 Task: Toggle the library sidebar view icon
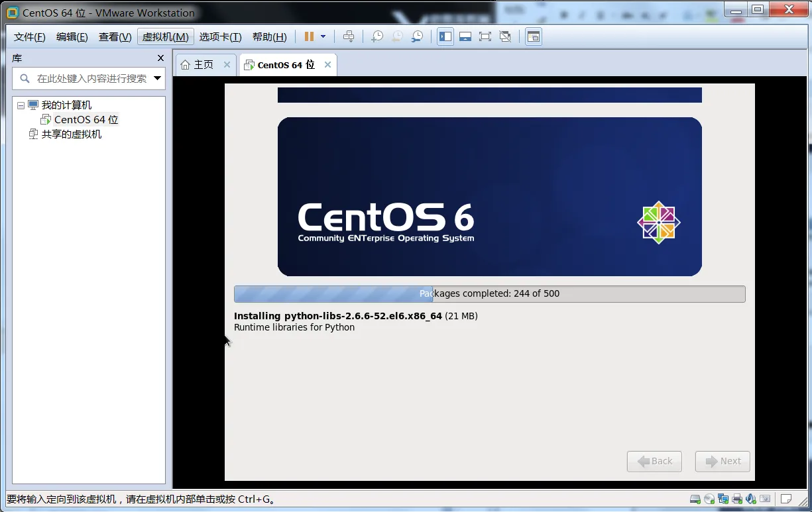[x=445, y=36]
